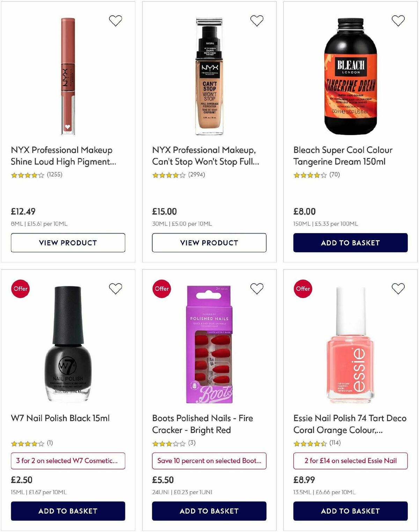Toggle wishlist on NYX Can't Stop foundation
419x532 pixels.
(256, 20)
